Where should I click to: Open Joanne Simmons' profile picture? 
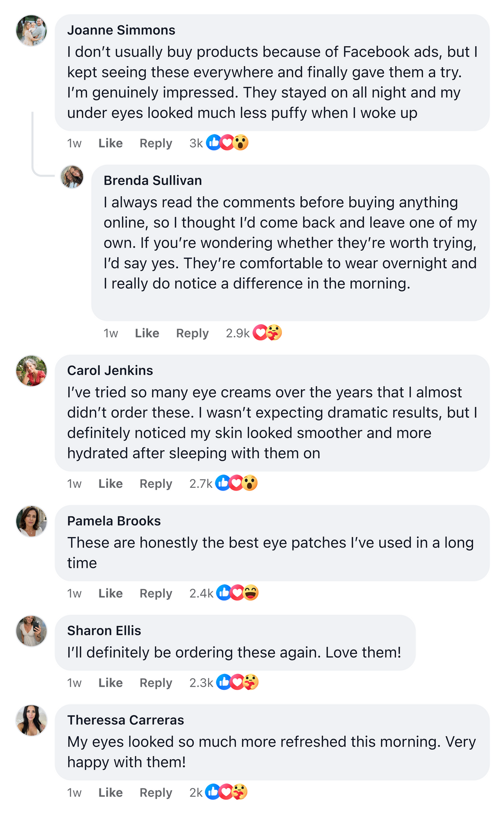[32, 31]
